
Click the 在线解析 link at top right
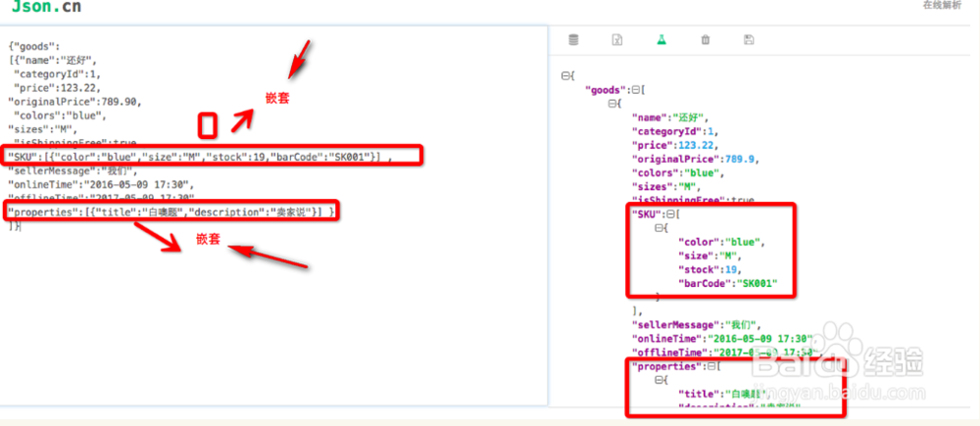[942, 6]
